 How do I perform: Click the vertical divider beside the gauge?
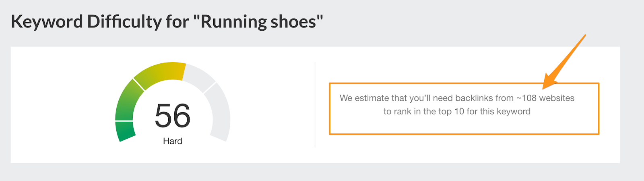tap(315, 105)
